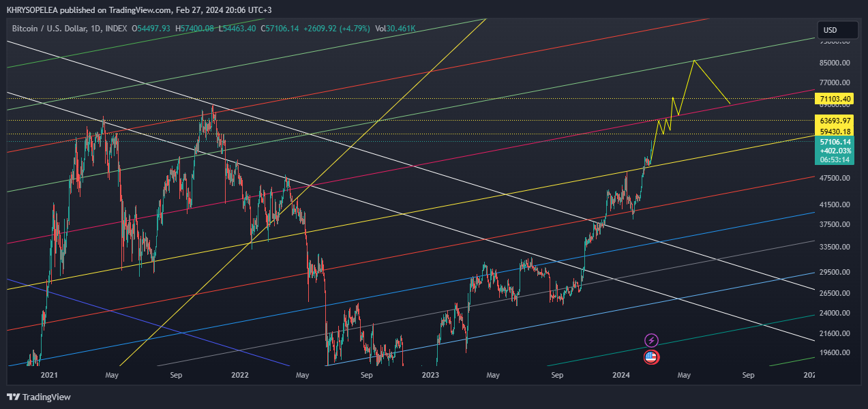Click the 77000.00 price axis label
This screenshot has width=868, height=409.
(x=835, y=82)
